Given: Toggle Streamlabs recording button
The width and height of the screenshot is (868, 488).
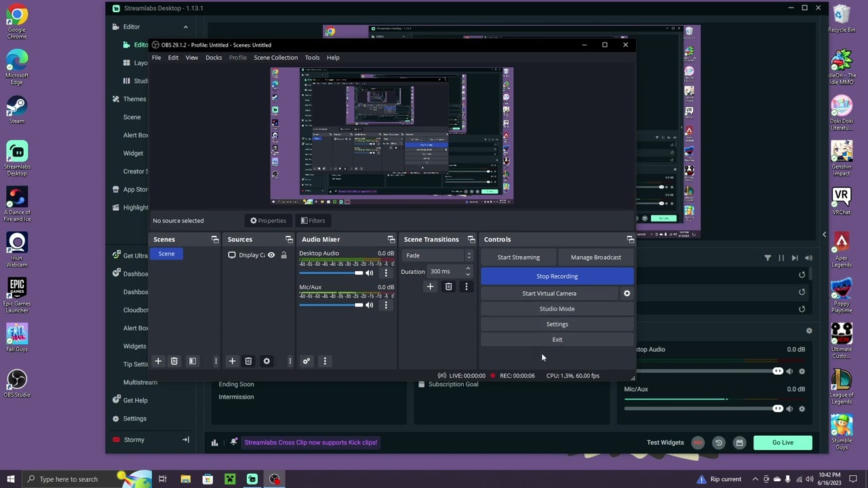Looking at the screenshot, I should point(698,443).
